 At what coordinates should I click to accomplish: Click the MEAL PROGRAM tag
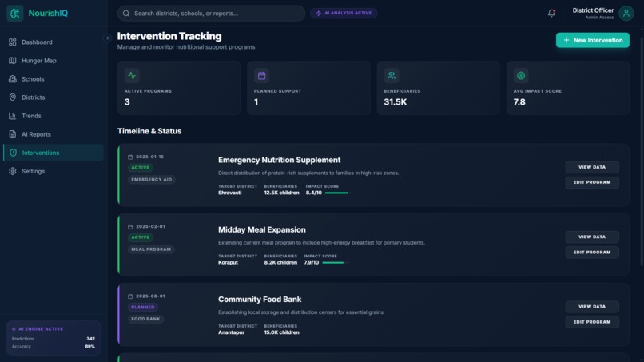pyautogui.click(x=151, y=249)
